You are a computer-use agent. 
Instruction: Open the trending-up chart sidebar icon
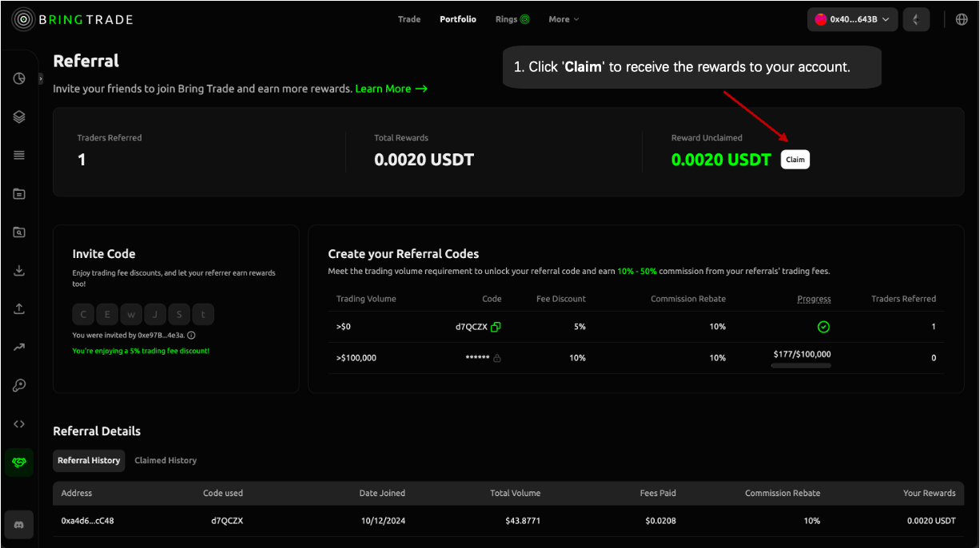[x=19, y=347]
